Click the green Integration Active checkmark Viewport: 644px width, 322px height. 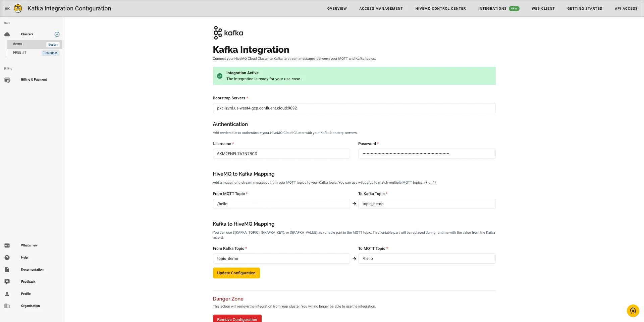click(220, 76)
